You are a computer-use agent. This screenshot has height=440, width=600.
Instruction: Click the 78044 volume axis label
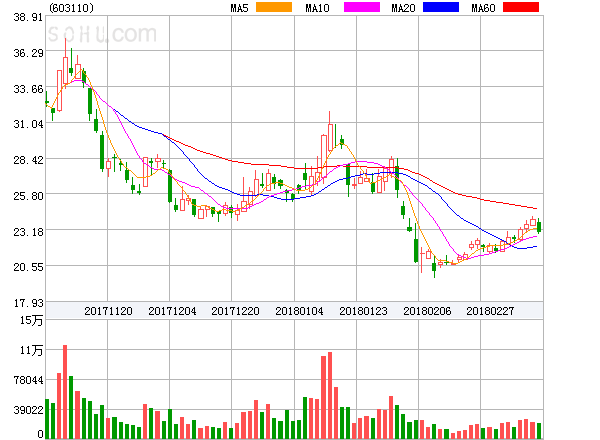click(28, 380)
